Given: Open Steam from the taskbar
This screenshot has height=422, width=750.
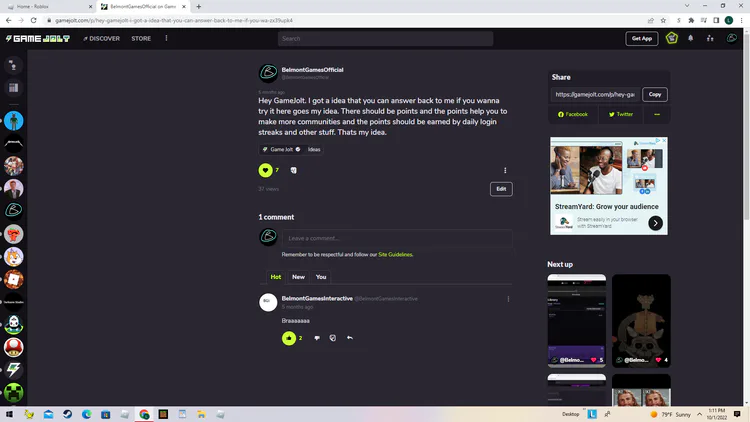Looking at the screenshot, I should coord(67,414).
